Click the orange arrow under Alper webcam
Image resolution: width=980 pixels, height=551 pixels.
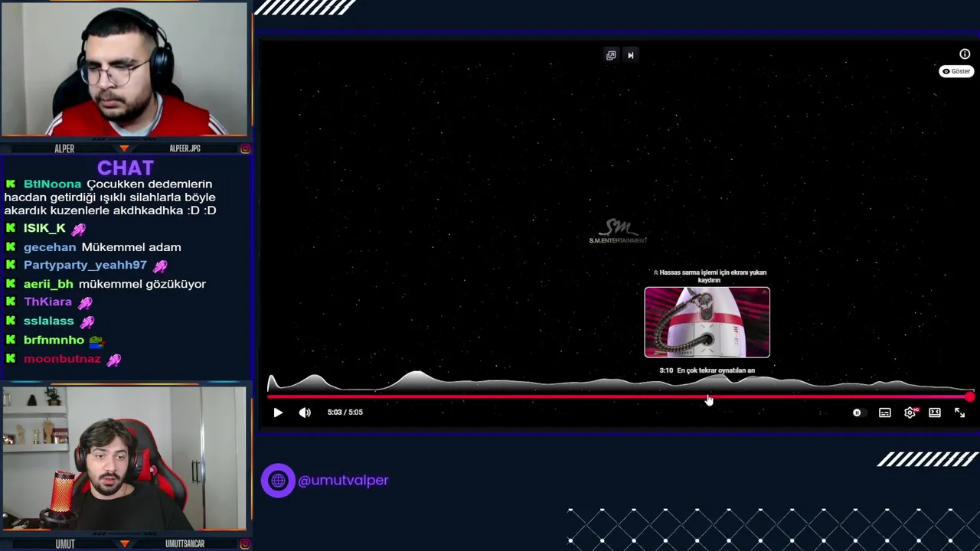pos(124,148)
